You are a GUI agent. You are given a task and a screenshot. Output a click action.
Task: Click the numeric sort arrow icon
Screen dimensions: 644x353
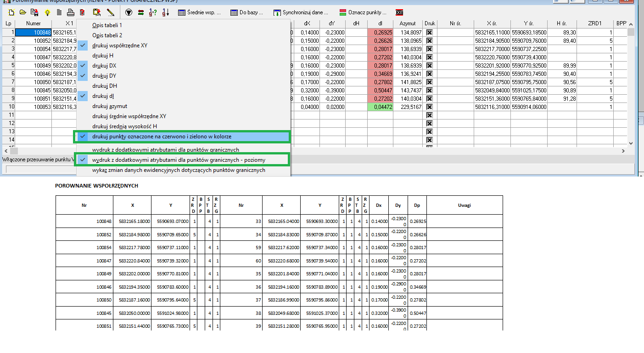click(x=166, y=12)
